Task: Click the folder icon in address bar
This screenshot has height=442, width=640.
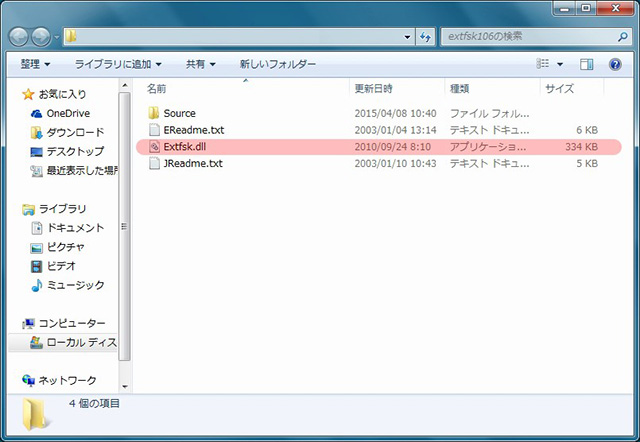Action: (71, 36)
